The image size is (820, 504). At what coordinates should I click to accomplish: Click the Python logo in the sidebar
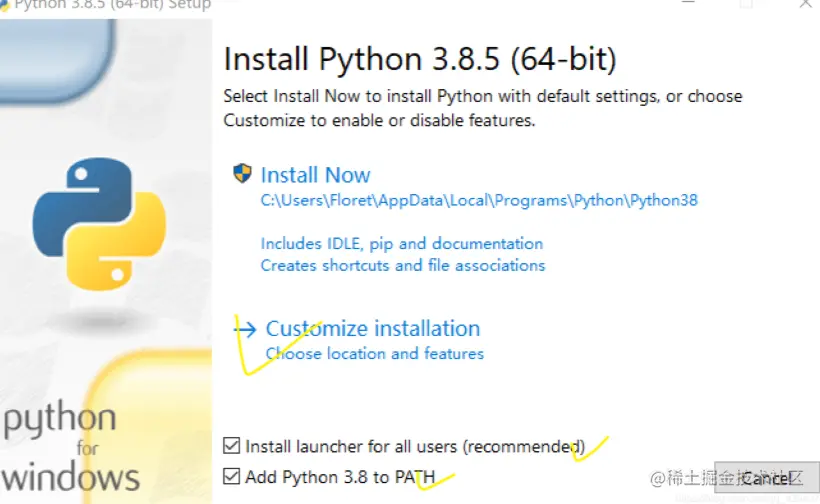pyautogui.click(x=99, y=224)
